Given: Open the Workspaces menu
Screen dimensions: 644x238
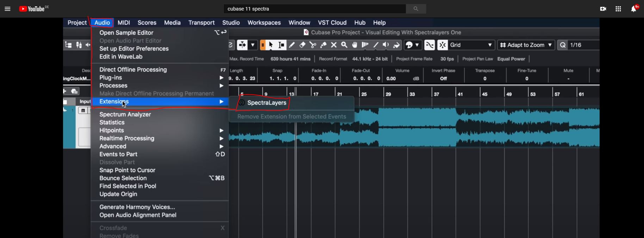Looking at the screenshot, I should pos(264,23).
